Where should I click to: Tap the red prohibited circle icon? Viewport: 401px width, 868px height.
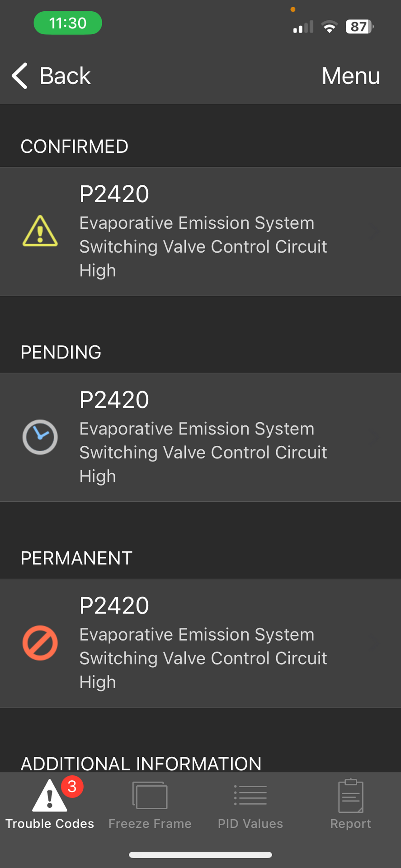click(x=40, y=643)
